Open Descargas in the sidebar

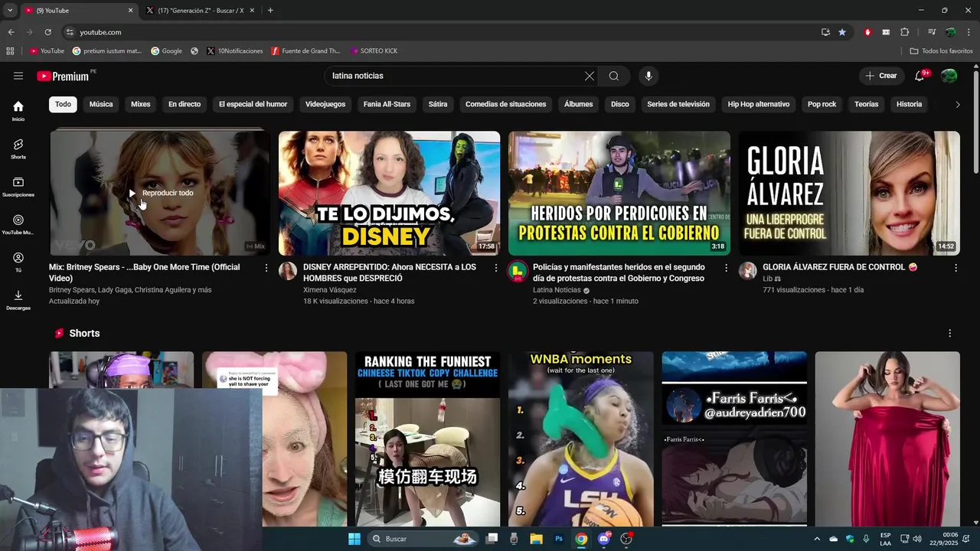[x=18, y=300]
